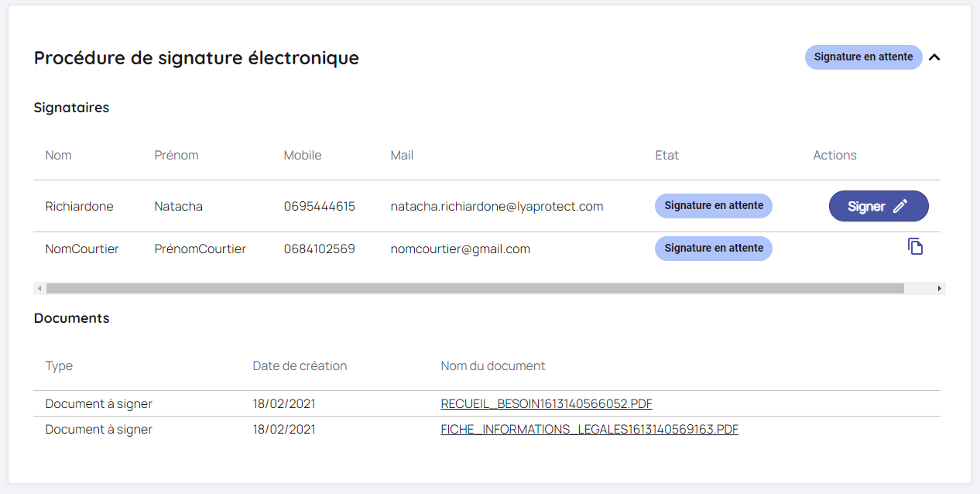
Task: Click the horizontal scrollbar's left arrow
Action: [39, 288]
